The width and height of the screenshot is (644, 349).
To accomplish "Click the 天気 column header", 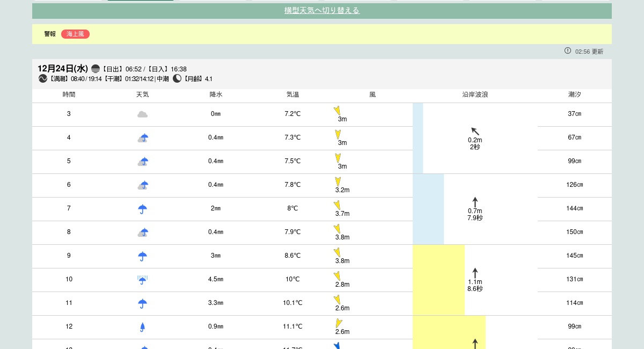I will pyautogui.click(x=142, y=94).
